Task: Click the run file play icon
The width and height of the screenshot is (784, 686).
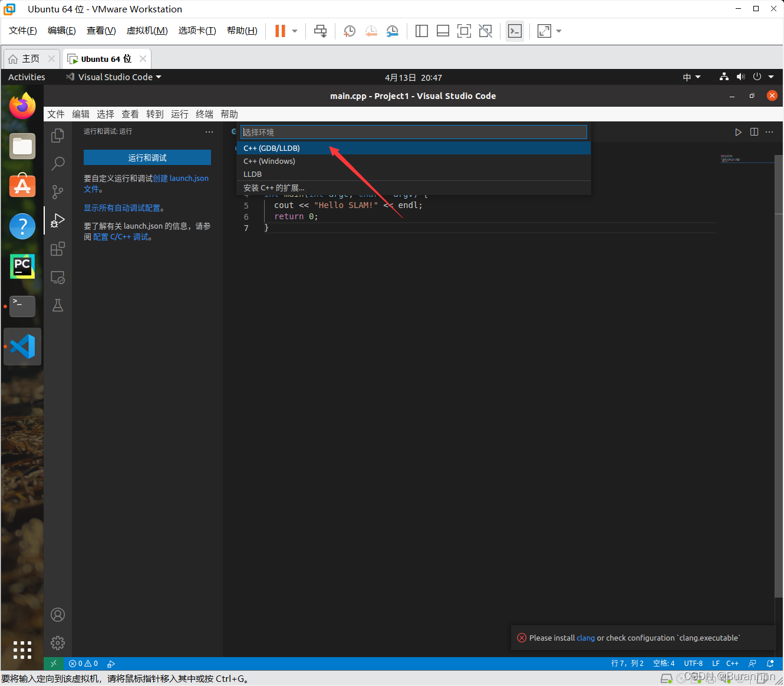Action: [738, 132]
